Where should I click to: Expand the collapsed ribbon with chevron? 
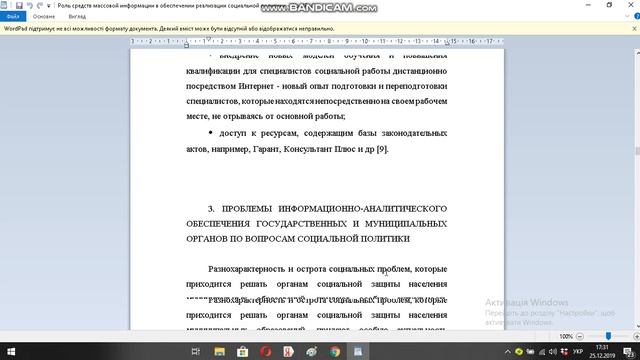[x=627, y=16]
